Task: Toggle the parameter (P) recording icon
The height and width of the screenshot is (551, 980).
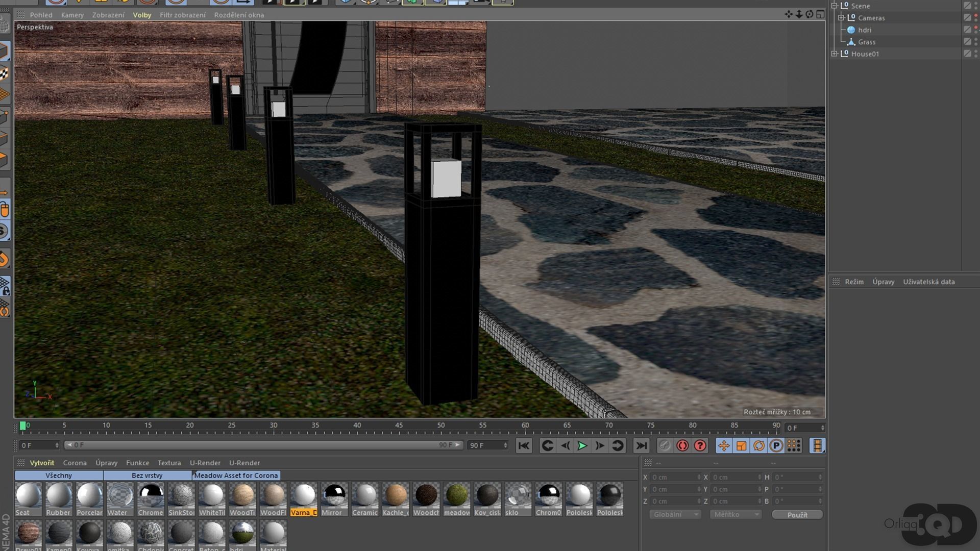Action: (x=776, y=445)
